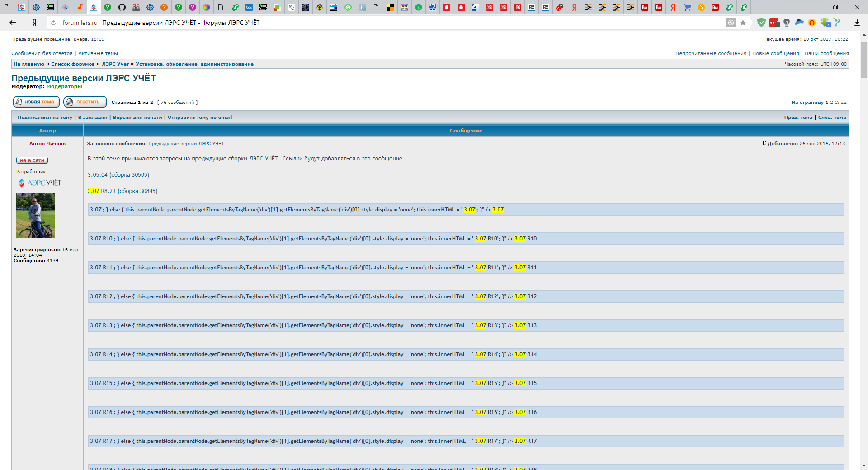
Task: Click the 'новая тема' button
Action: (36, 102)
